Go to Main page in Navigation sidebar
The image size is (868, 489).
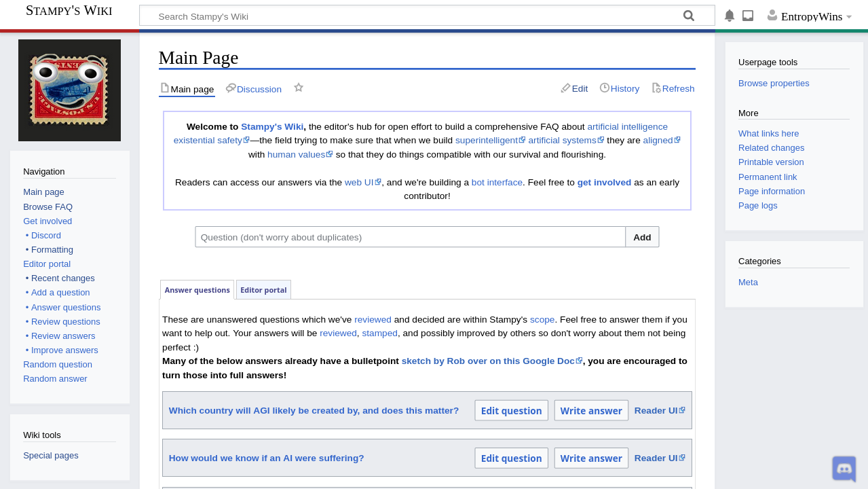(x=43, y=192)
